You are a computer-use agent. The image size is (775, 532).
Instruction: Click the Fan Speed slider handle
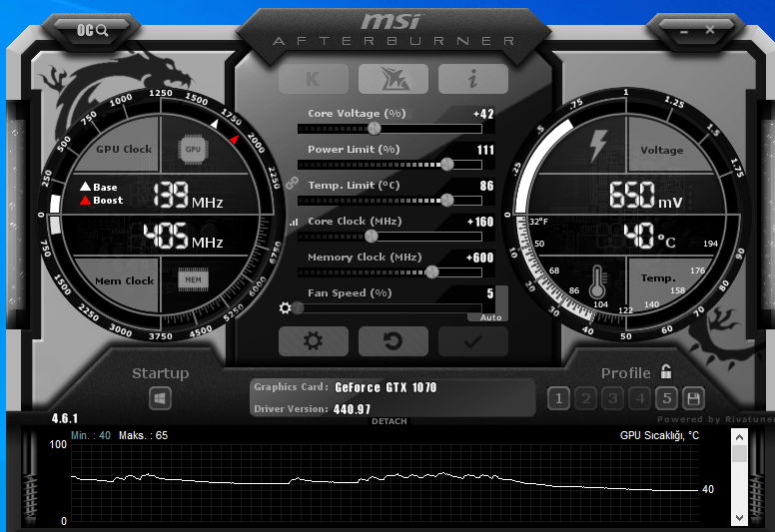pos(298,308)
